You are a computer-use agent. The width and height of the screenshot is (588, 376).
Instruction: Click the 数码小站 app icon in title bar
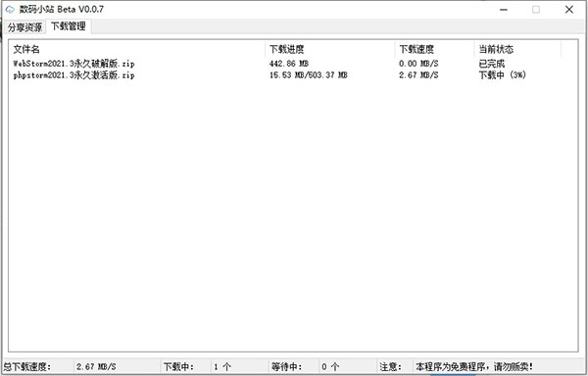(10, 10)
